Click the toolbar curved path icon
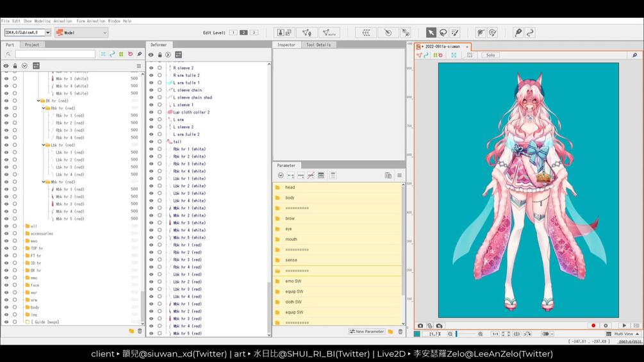Viewport: 644px width, 362px height. (530, 33)
